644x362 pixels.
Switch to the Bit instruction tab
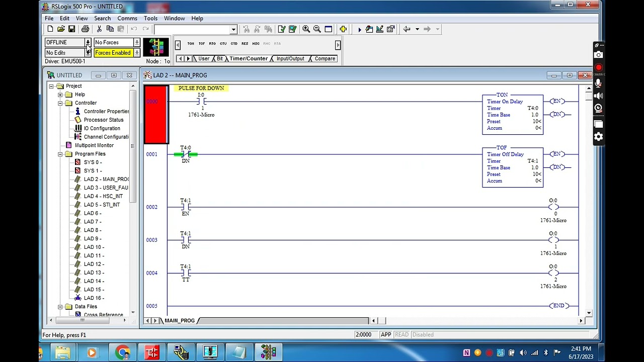point(219,59)
